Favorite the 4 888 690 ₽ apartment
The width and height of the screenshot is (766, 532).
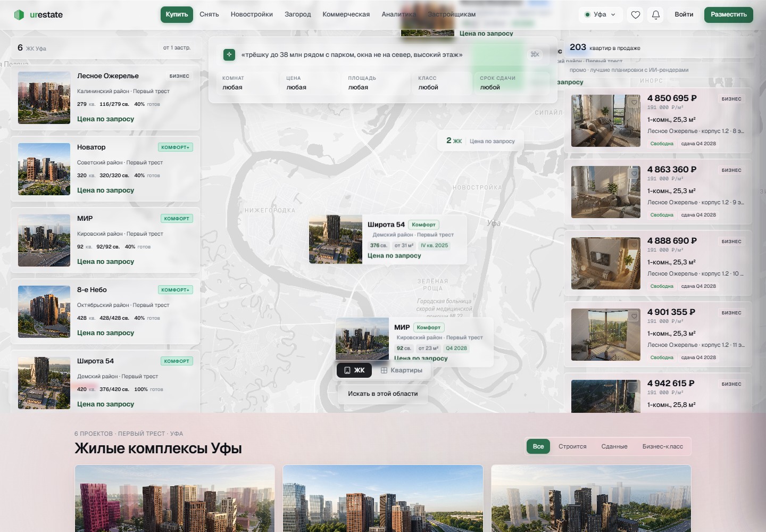tap(634, 245)
